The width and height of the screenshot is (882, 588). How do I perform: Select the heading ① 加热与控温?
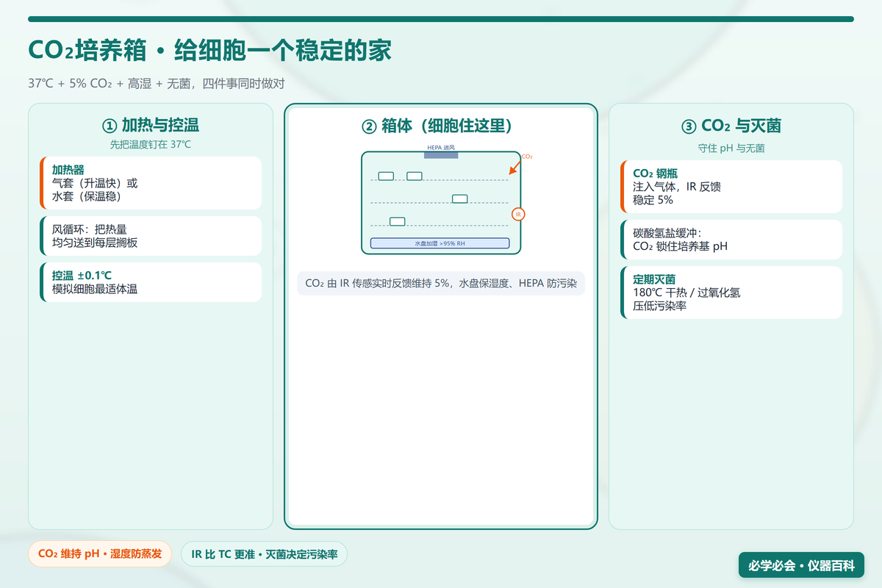click(151, 125)
